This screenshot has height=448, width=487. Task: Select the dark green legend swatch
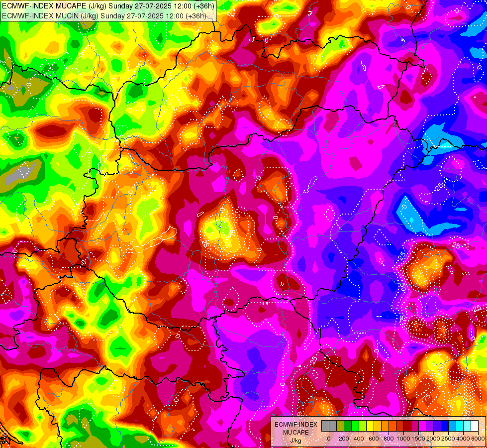(348, 426)
